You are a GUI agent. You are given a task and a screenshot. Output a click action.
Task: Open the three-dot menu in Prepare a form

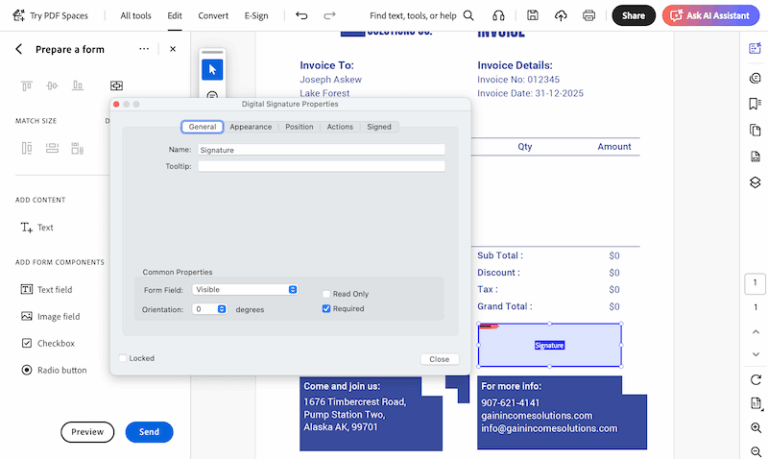(x=144, y=49)
